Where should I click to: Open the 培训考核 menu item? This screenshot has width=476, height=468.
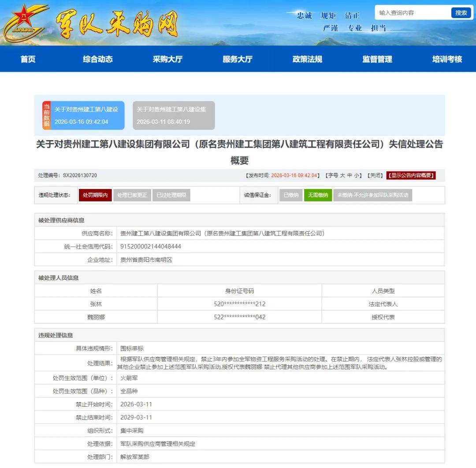[446, 59]
